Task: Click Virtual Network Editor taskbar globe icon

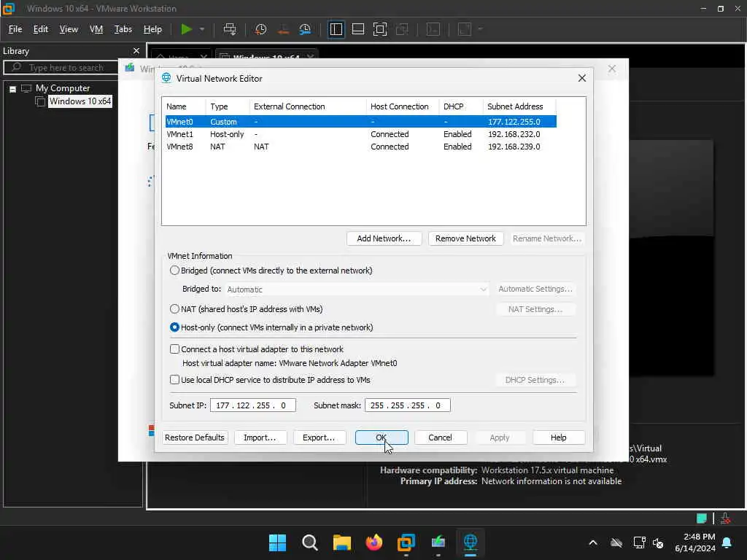Action: pyautogui.click(x=471, y=542)
